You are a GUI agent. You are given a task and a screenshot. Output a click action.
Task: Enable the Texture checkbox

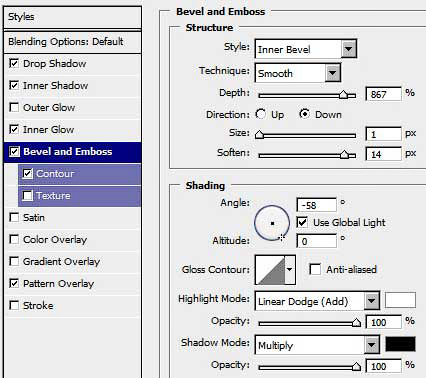coord(27,195)
